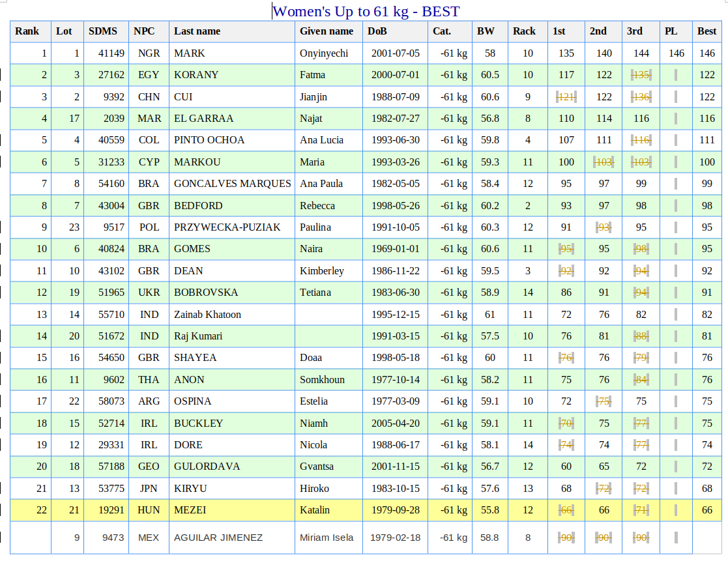This screenshot has height=561, width=728.
Task: Select last name PRZYWECKA-PUZIAK cell
Action: (x=227, y=227)
